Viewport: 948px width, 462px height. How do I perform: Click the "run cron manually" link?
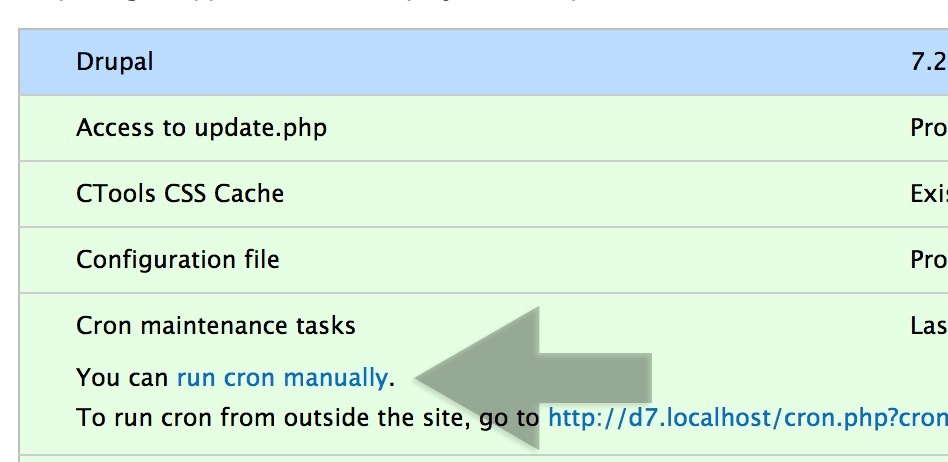coord(282,378)
